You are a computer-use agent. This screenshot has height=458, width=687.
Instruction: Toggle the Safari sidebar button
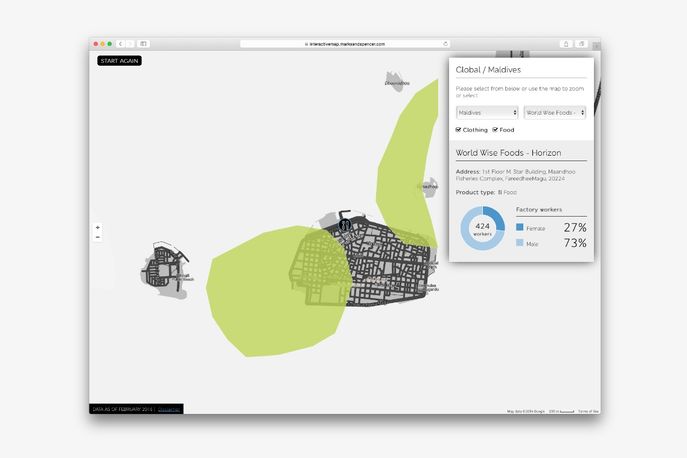(143, 44)
